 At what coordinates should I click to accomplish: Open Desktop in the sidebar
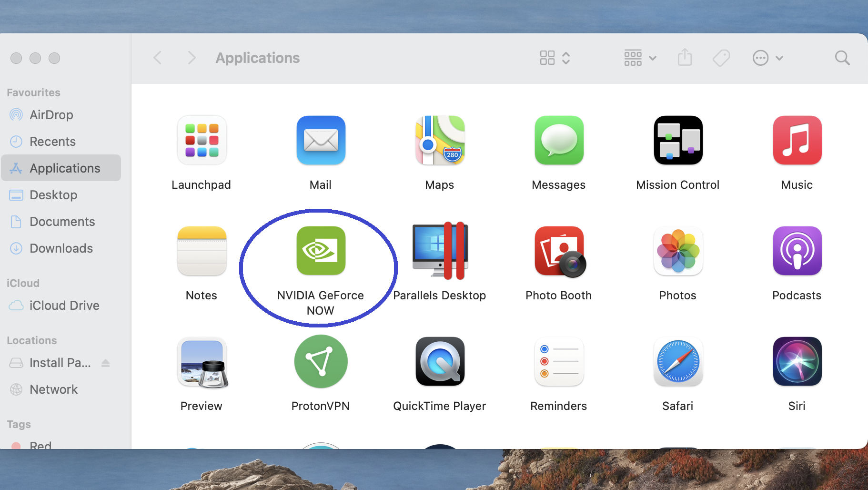point(61,195)
